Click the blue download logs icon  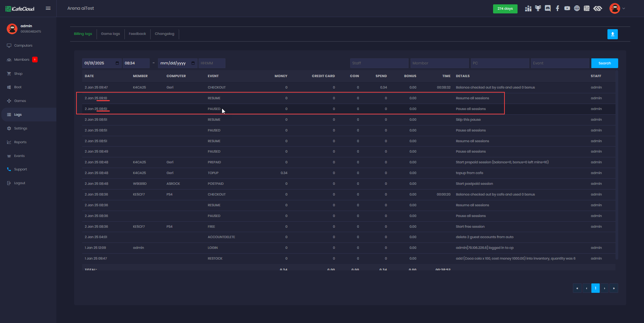point(612,34)
